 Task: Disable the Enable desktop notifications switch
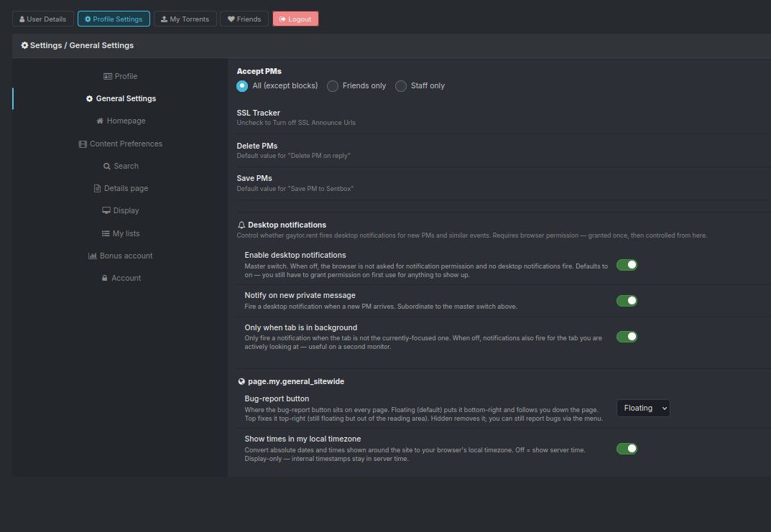tap(627, 265)
